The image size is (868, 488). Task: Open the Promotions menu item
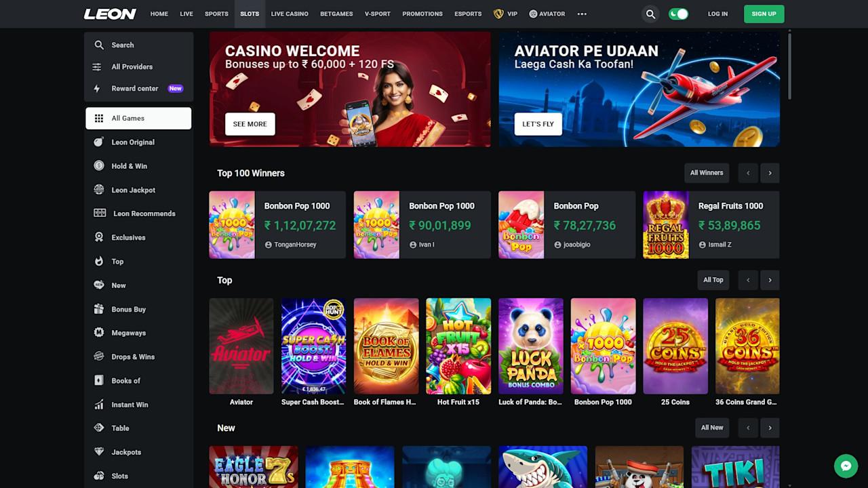click(x=422, y=14)
